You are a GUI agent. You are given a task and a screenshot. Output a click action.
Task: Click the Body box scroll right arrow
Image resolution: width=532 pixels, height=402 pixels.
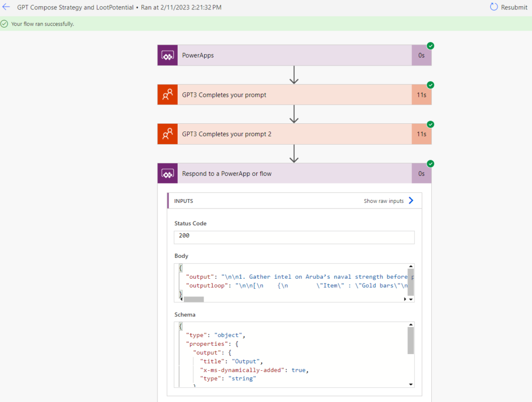[405, 299]
